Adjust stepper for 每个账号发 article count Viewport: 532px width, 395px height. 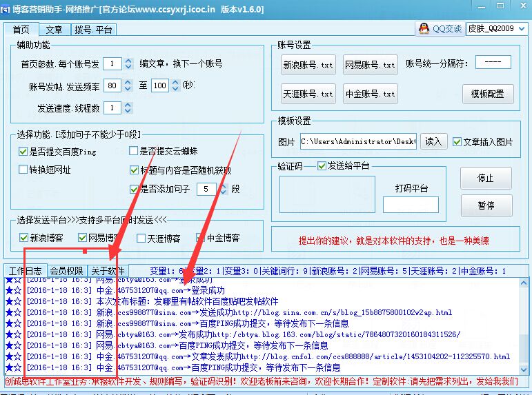pos(128,63)
